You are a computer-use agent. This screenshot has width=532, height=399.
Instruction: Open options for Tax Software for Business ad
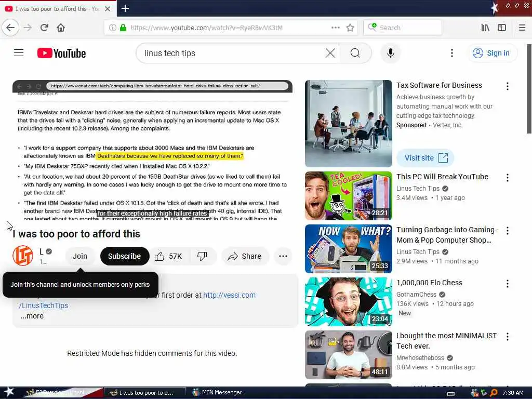[x=507, y=86]
